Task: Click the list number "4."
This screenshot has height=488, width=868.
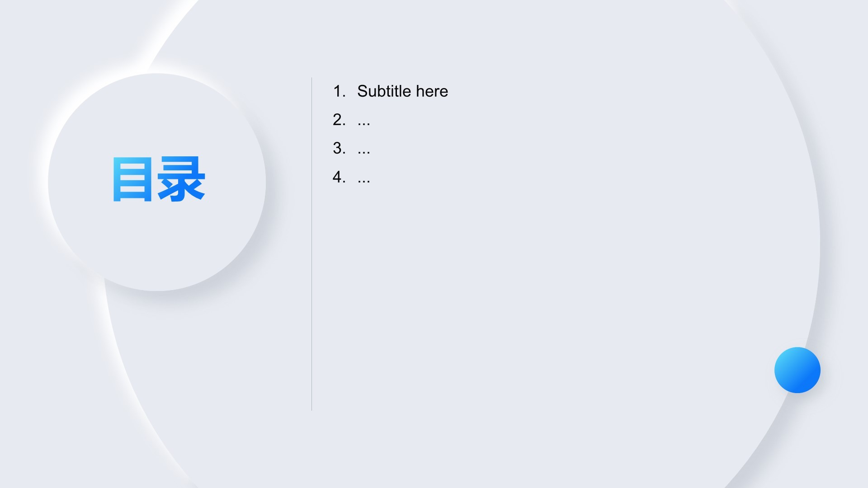Action: click(x=339, y=177)
